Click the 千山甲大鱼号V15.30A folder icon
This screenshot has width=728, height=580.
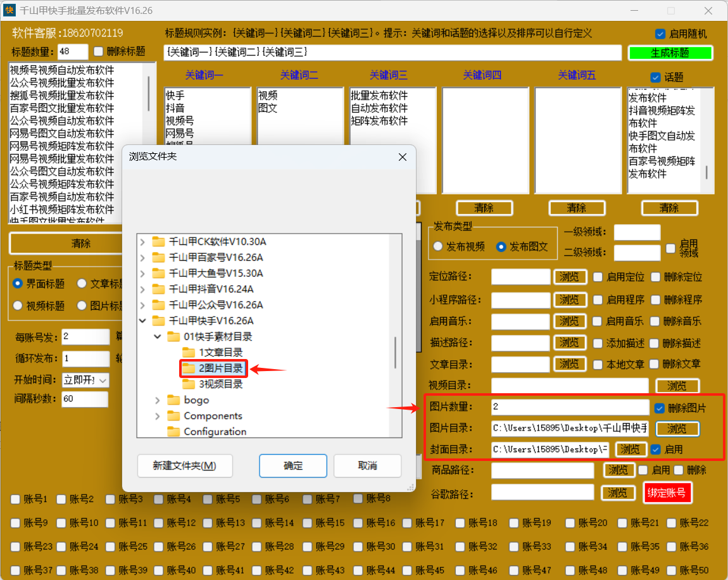pos(158,273)
